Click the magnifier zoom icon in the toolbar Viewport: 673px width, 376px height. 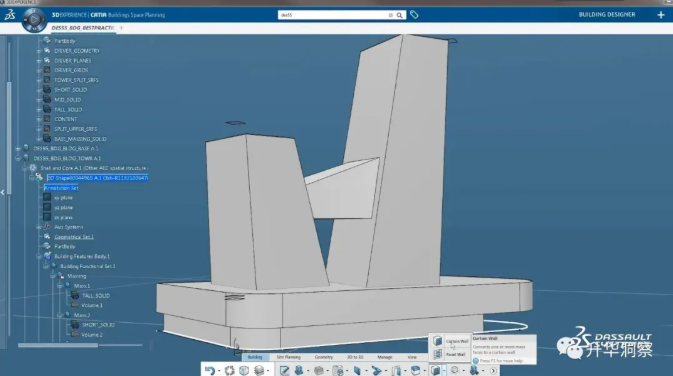(x=455, y=370)
